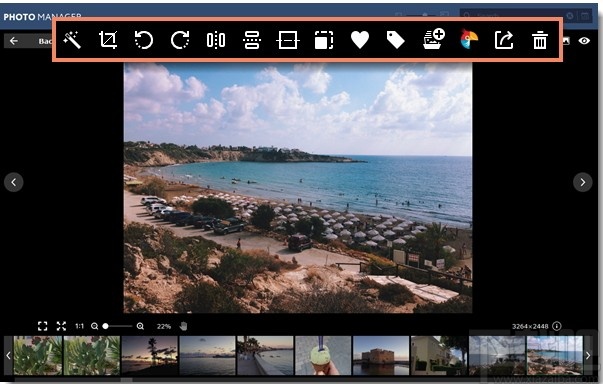The width and height of the screenshot is (603, 384).
Task: Add the photo to an album
Action: click(x=434, y=39)
